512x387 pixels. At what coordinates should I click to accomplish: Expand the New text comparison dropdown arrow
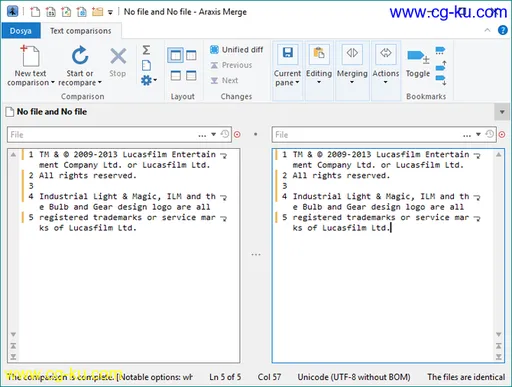point(52,82)
